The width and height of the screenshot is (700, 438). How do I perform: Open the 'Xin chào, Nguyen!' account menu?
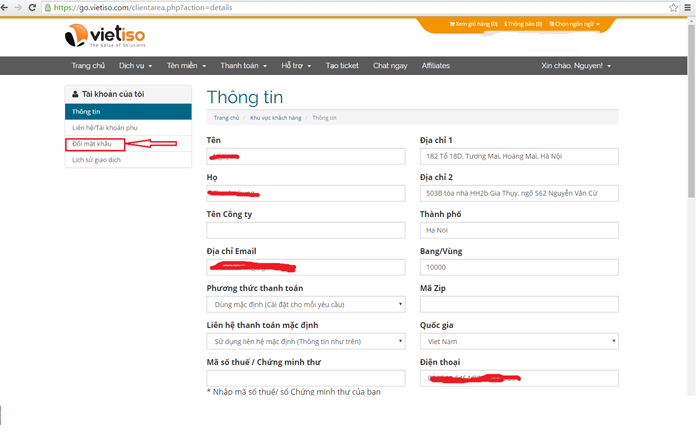576,66
